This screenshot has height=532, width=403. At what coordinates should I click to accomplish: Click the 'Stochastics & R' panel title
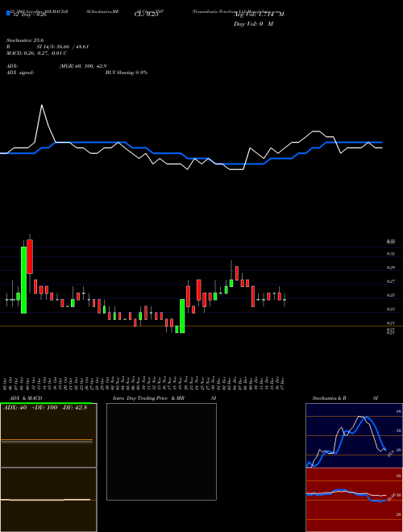(330, 398)
